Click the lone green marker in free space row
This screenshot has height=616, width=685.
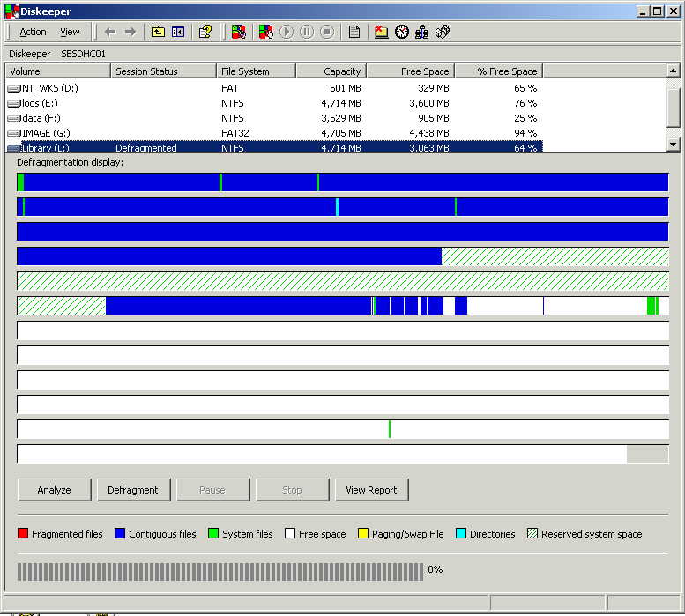coord(390,429)
